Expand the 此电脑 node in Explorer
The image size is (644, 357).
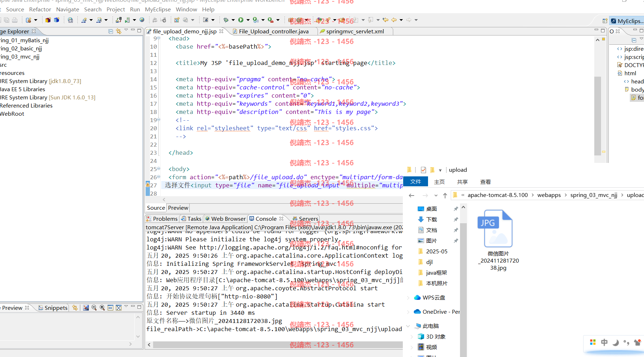[x=408, y=326]
